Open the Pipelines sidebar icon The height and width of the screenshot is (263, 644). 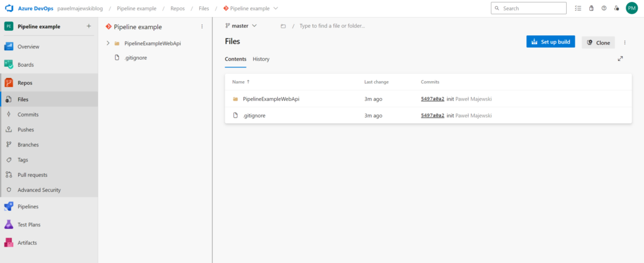point(9,206)
